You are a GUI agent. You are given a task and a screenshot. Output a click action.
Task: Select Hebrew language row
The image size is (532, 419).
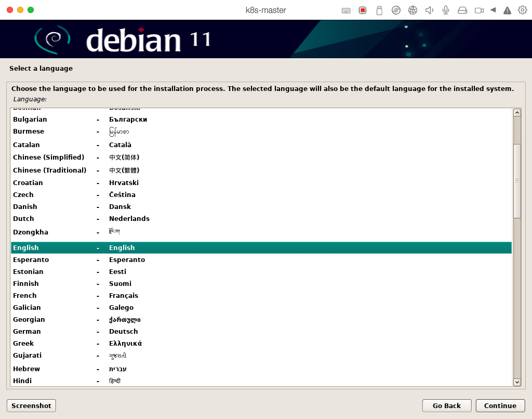coord(261,369)
